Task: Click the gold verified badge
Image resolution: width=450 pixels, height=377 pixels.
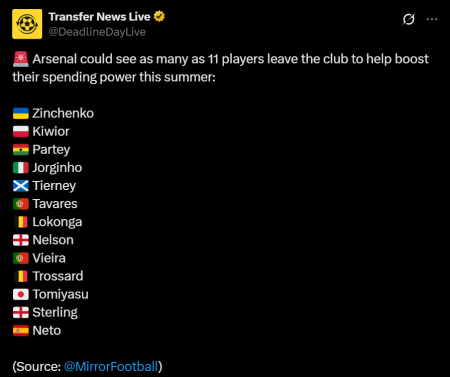Action: coord(159,16)
